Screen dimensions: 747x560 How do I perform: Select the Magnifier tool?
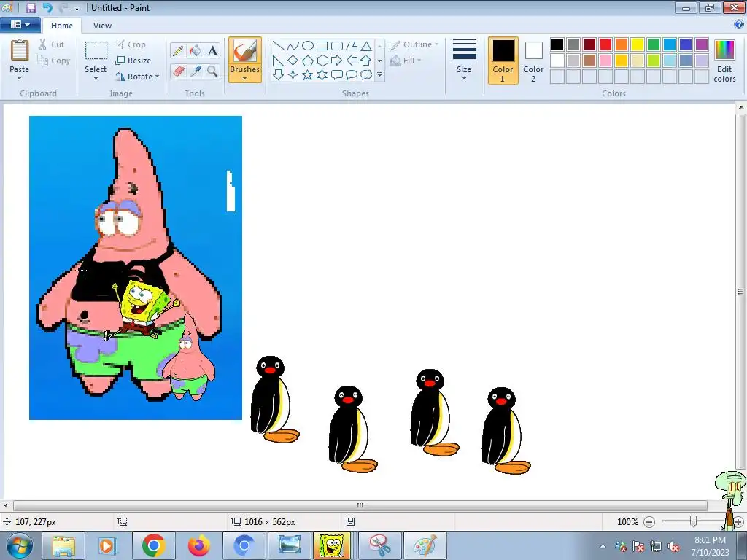point(212,71)
